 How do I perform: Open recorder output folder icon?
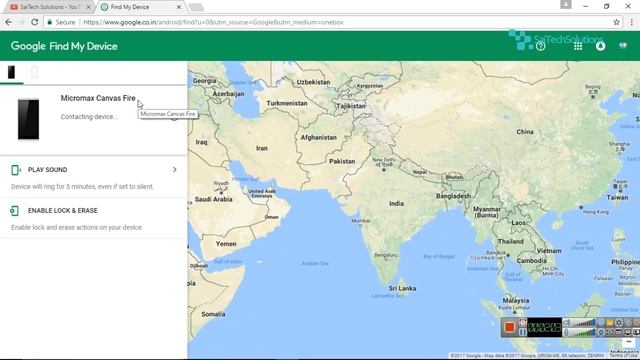609,322
